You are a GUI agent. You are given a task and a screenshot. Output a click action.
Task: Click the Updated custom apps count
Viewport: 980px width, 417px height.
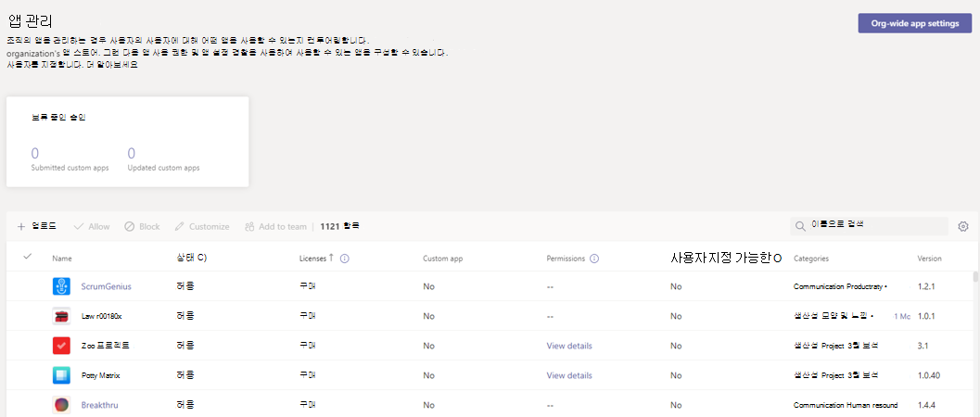[132, 154]
